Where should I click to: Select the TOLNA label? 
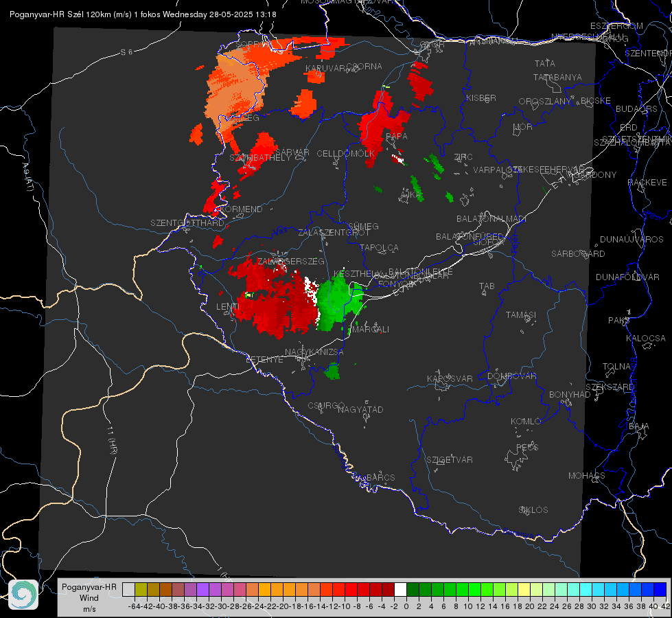616,367
